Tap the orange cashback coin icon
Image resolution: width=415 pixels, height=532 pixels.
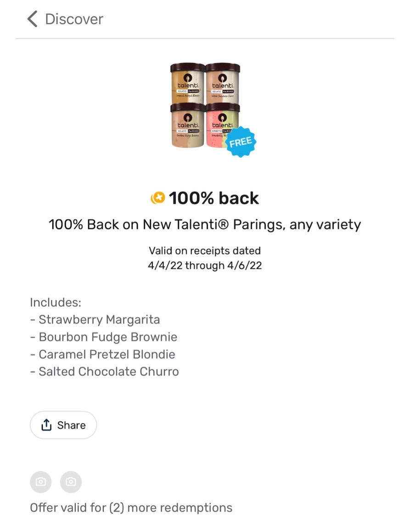(157, 198)
